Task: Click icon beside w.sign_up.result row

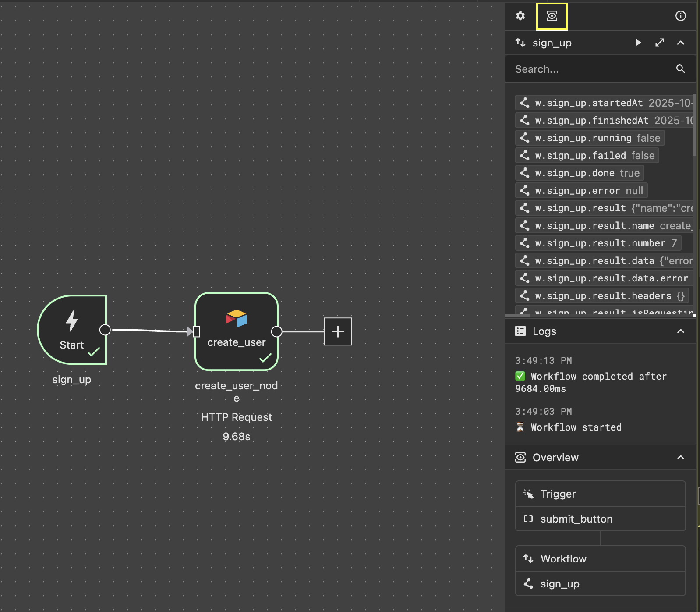Action: (x=525, y=208)
